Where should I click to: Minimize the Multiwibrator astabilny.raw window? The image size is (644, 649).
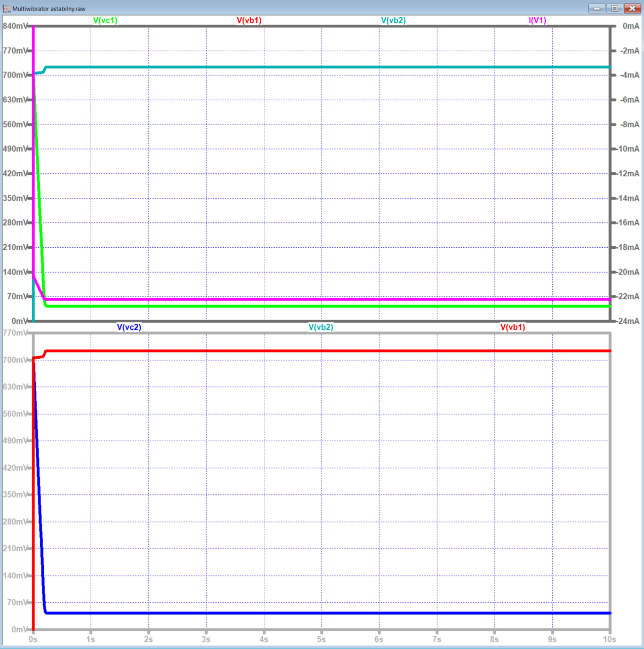(x=597, y=8)
